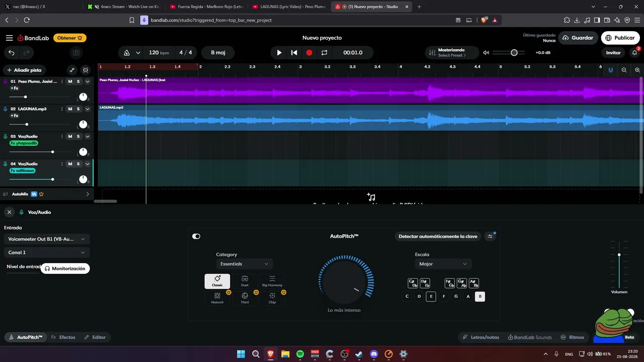Click the Obtener membership button
This screenshot has height=362, width=644.
[69, 38]
